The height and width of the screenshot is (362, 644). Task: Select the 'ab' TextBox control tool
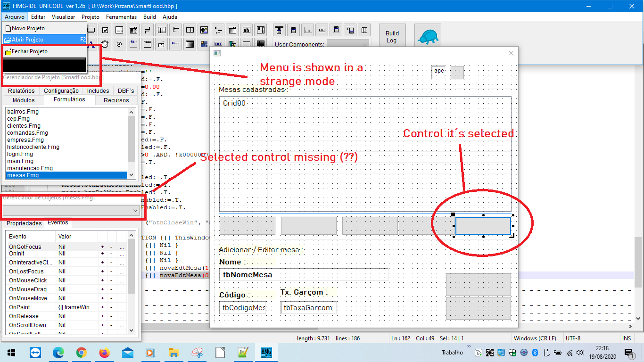(247, 30)
